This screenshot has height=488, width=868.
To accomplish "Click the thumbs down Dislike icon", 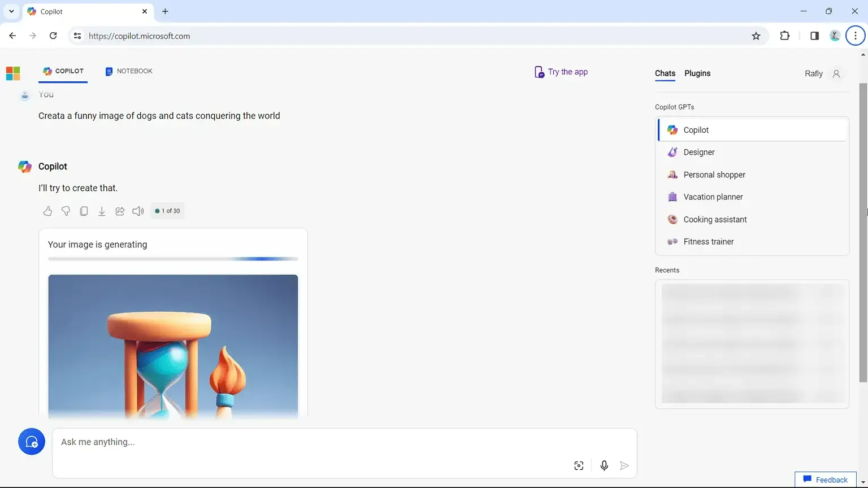I will [x=66, y=211].
